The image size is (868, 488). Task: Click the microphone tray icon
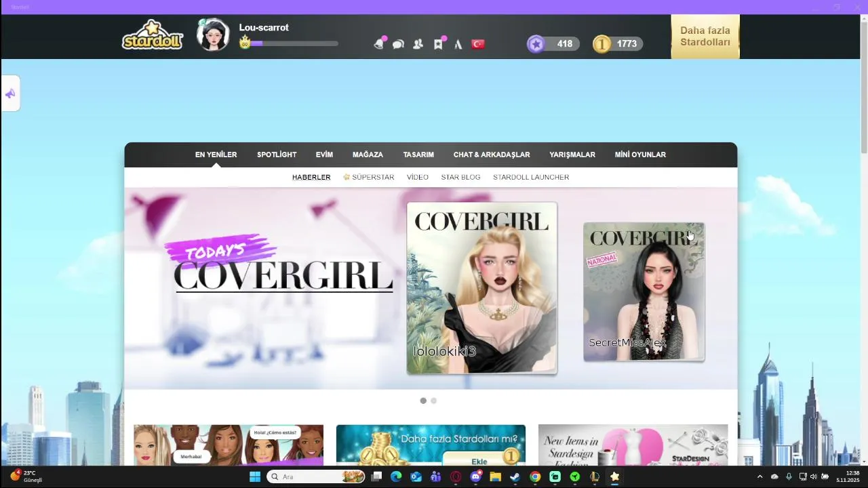789,476
